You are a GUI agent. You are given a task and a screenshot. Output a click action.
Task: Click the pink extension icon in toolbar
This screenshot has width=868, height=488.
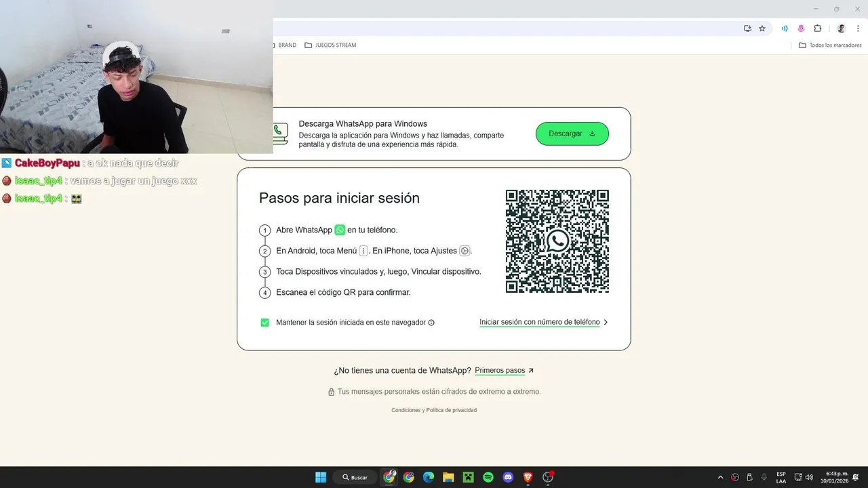(x=801, y=28)
